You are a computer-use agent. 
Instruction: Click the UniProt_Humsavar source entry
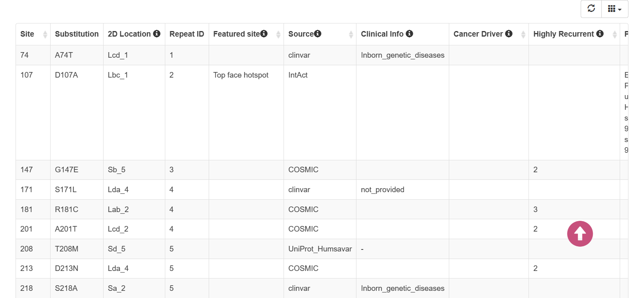click(x=320, y=249)
